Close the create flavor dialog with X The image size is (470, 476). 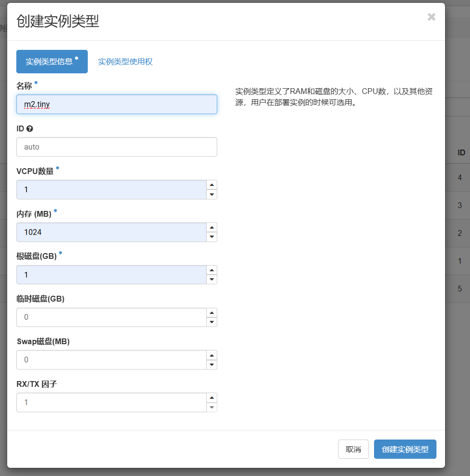pos(431,17)
